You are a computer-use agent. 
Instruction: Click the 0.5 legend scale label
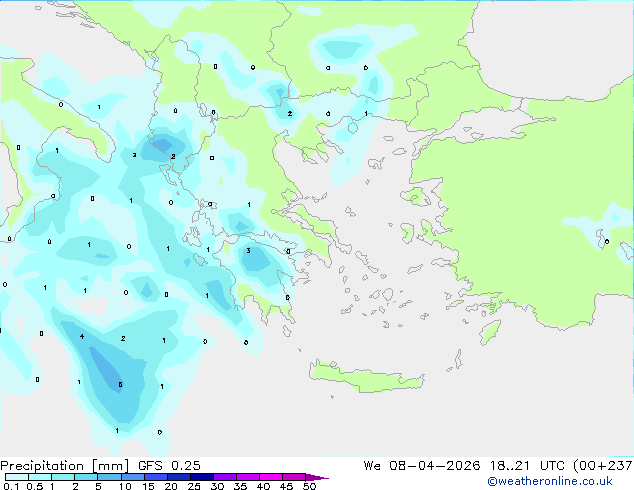click(x=35, y=486)
